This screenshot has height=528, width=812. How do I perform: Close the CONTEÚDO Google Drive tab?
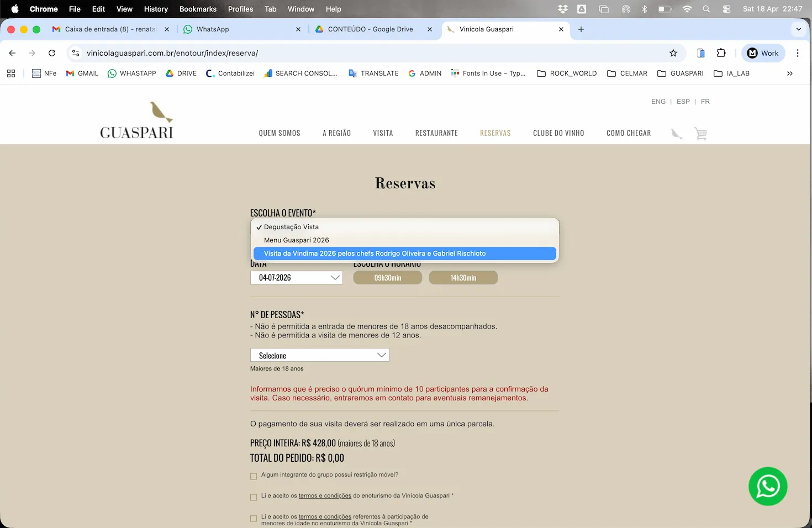pos(430,29)
